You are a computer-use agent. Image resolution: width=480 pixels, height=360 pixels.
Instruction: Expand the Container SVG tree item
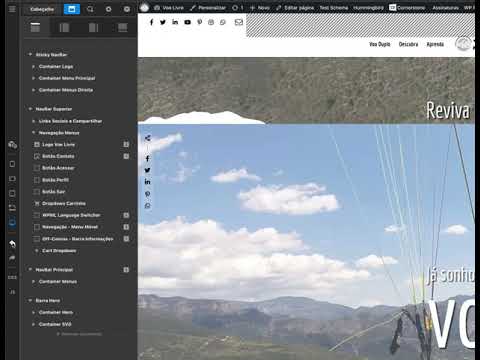33,324
